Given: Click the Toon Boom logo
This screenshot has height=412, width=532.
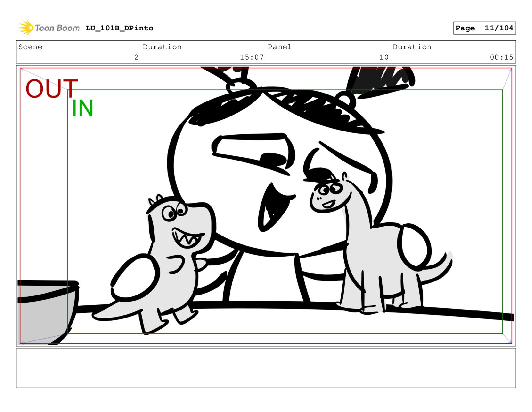Looking at the screenshot, I should click(49, 28).
